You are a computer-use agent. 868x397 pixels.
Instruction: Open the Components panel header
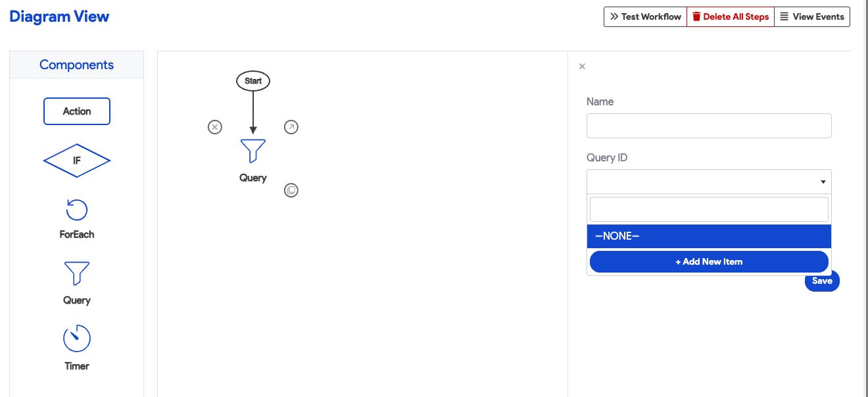coord(76,65)
